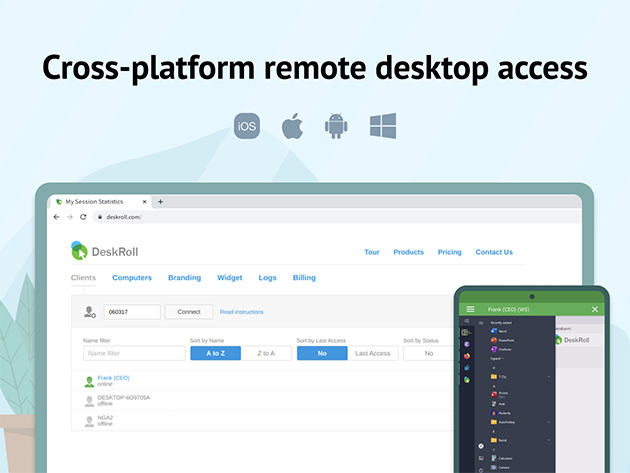Switch to the Branding tab
The image size is (630, 473).
(184, 278)
